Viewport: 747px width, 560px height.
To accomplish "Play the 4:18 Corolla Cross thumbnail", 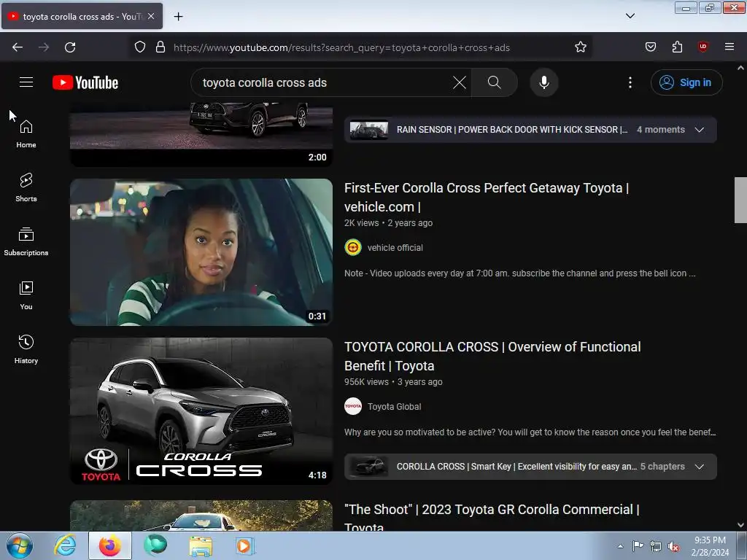I will point(201,411).
